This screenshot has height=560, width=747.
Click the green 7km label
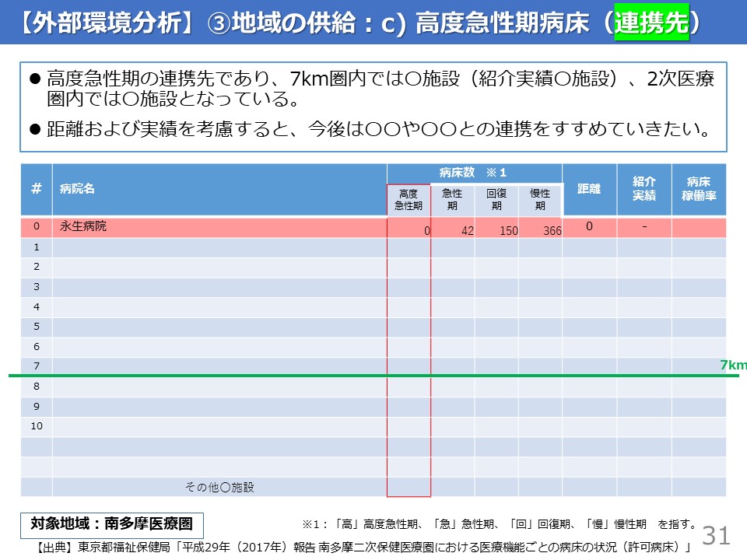click(733, 366)
